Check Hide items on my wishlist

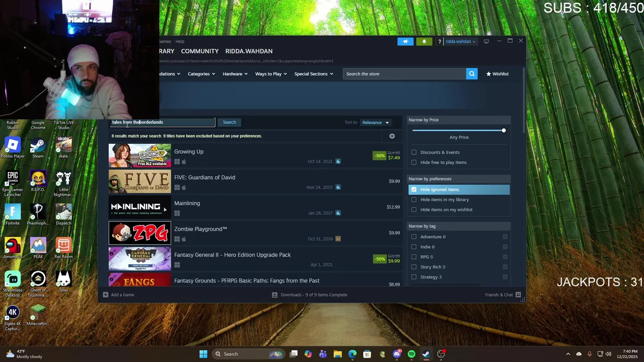(x=414, y=210)
